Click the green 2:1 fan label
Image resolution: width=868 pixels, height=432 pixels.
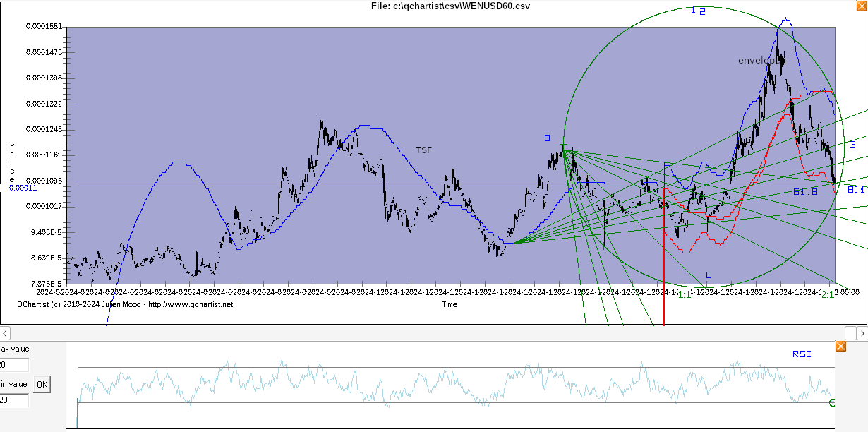[x=828, y=294]
